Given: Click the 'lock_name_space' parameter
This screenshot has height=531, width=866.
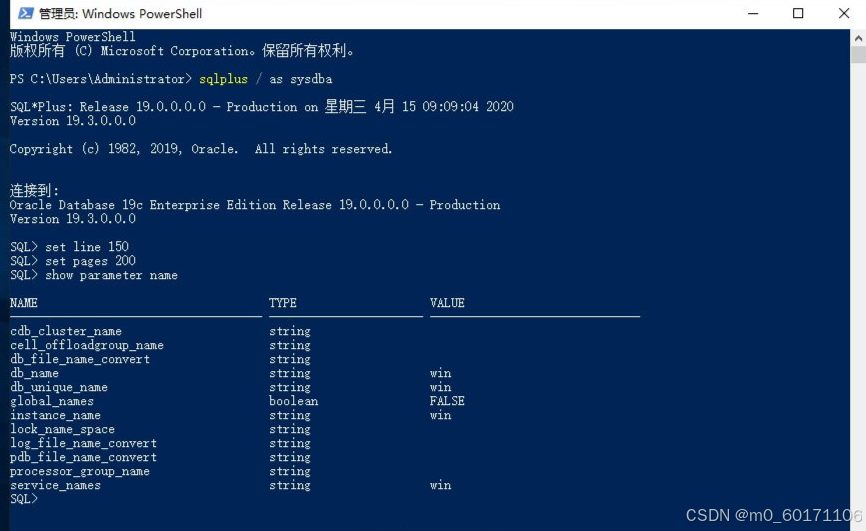Looking at the screenshot, I should [62, 429].
